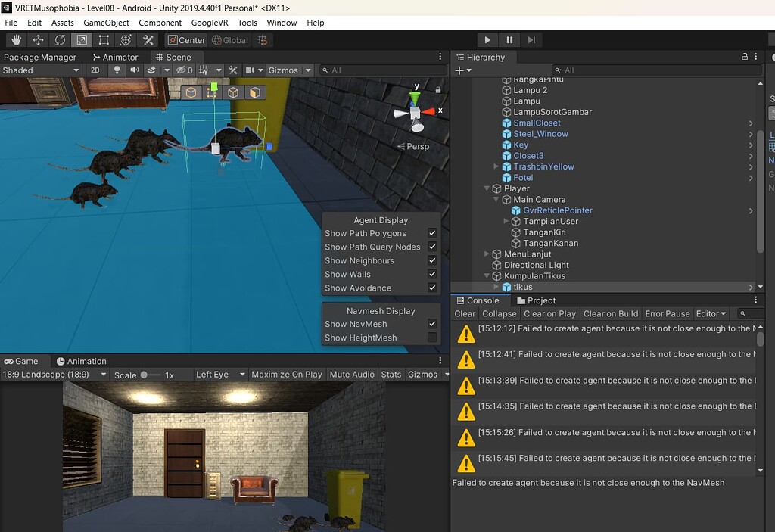Image resolution: width=775 pixels, height=532 pixels.
Task: Toggle Center pivot mode in the toolbar
Action: pos(185,39)
